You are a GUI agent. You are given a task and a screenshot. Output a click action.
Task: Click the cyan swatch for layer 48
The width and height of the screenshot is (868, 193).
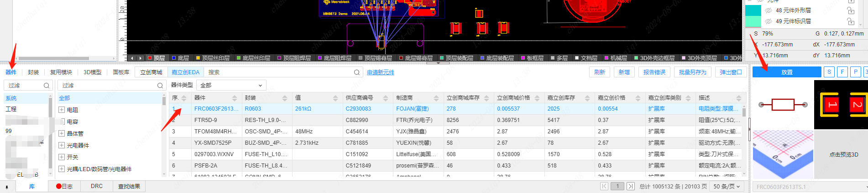[753, 10]
